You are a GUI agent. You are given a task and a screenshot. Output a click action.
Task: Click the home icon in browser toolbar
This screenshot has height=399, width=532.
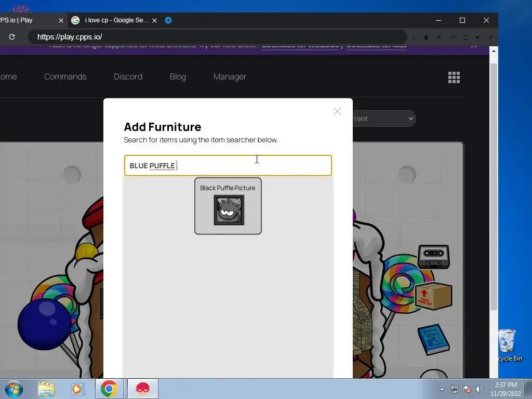pyautogui.click(x=426, y=37)
